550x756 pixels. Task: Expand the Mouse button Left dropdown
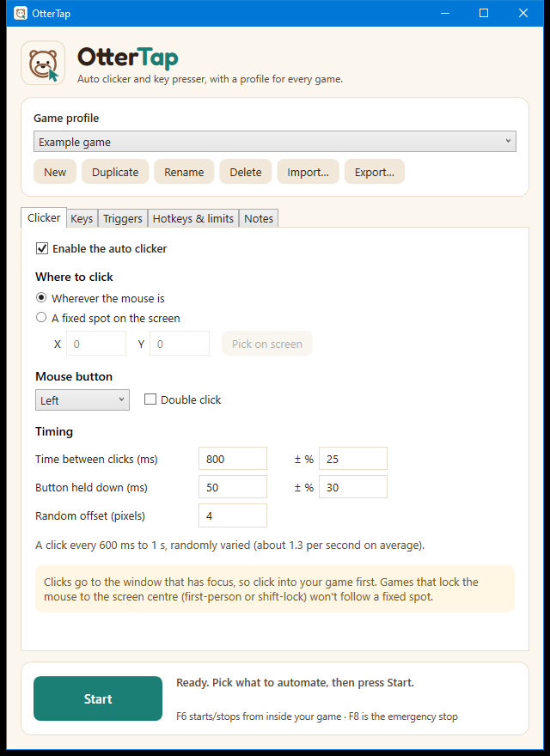pyautogui.click(x=82, y=400)
